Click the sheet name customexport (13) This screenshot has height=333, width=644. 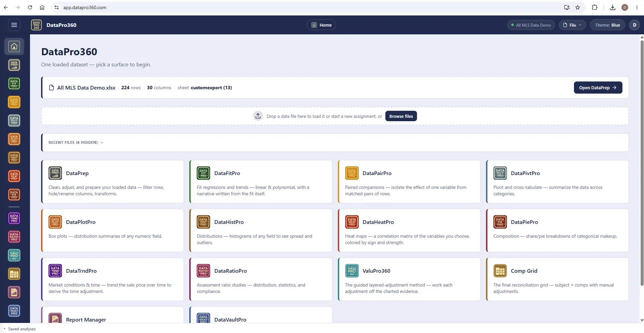tap(211, 88)
